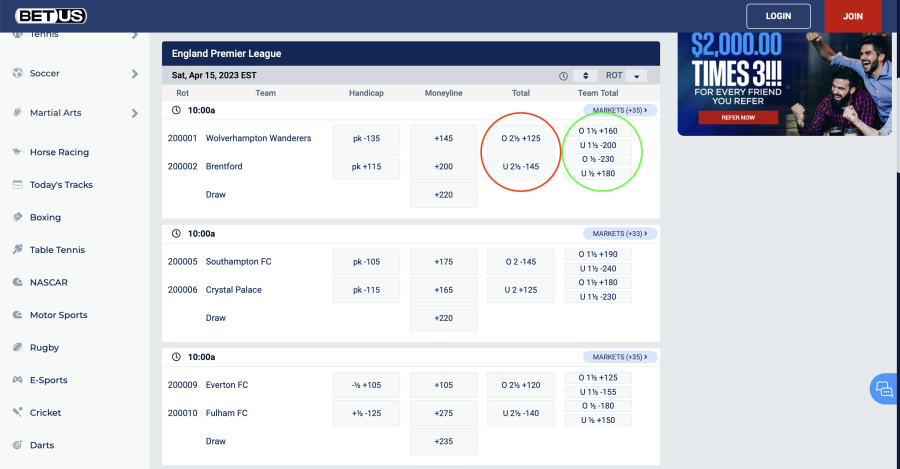Click the sort up-down arrows icon
The height and width of the screenshot is (469, 900).
pos(585,76)
